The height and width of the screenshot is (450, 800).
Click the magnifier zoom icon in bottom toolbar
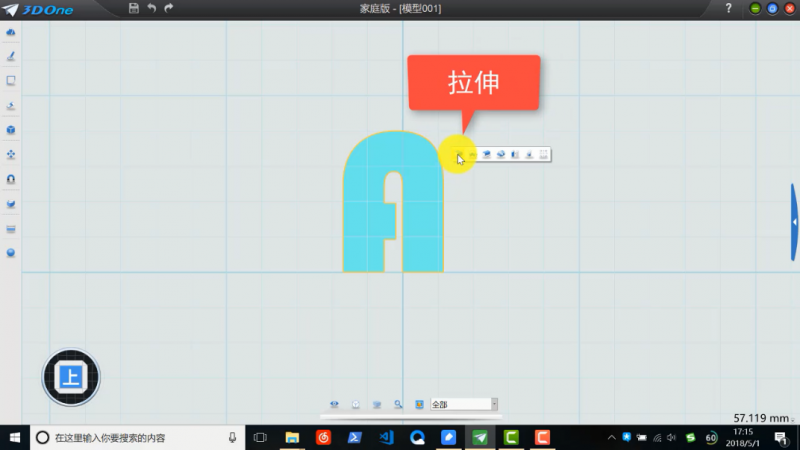pyautogui.click(x=398, y=404)
